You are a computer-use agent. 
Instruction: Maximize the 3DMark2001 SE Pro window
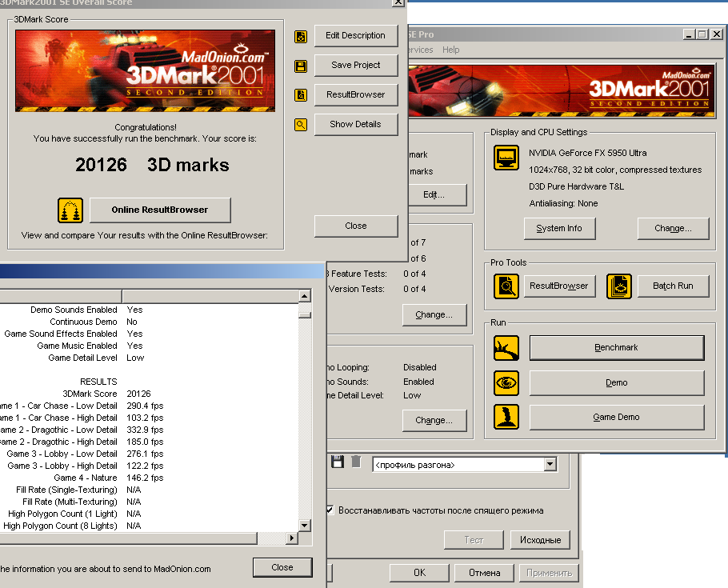tap(702, 34)
